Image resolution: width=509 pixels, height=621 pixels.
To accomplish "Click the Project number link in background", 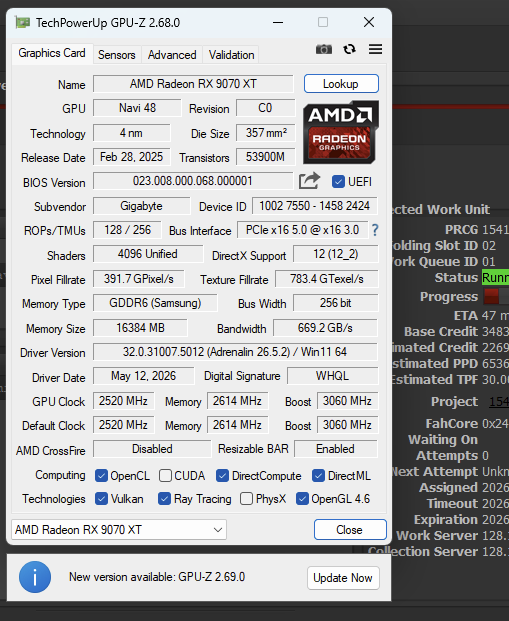I will point(499,402).
